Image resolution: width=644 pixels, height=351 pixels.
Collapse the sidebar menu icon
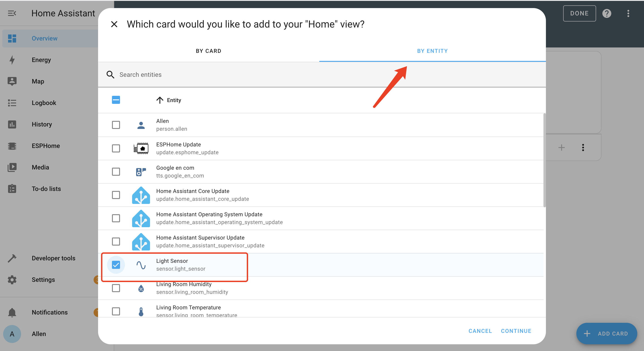point(12,13)
